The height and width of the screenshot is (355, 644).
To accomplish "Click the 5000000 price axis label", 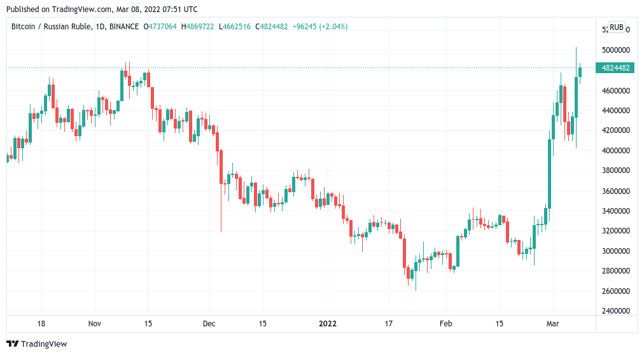I will click(x=615, y=50).
